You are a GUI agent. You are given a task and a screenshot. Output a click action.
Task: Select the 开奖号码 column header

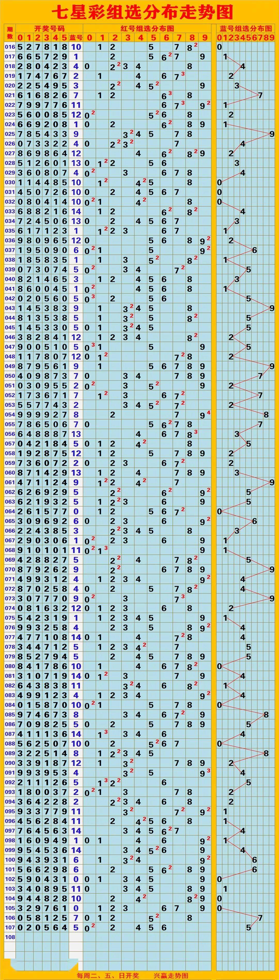[49, 29]
